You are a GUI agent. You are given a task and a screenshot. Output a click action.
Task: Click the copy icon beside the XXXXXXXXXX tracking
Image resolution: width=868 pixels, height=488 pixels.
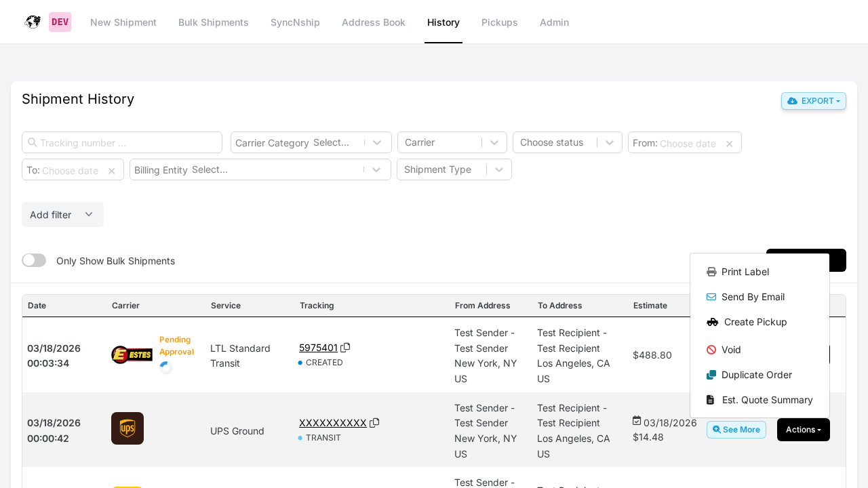(x=374, y=422)
